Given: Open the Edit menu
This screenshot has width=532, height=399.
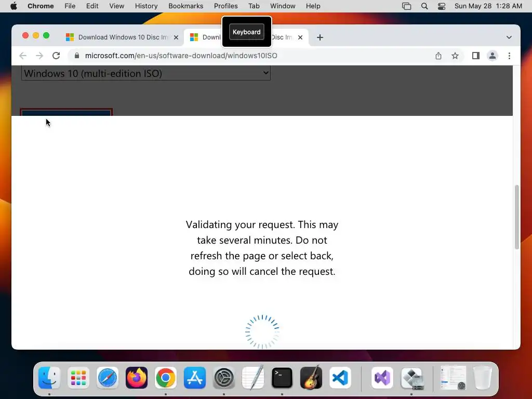Looking at the screenshot, I should pos(92,6).
